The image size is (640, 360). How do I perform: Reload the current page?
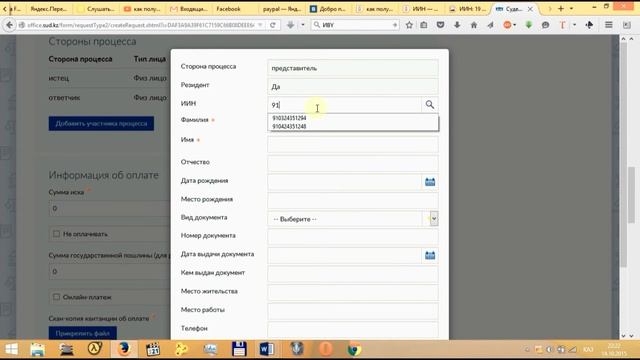coord(273,25)
